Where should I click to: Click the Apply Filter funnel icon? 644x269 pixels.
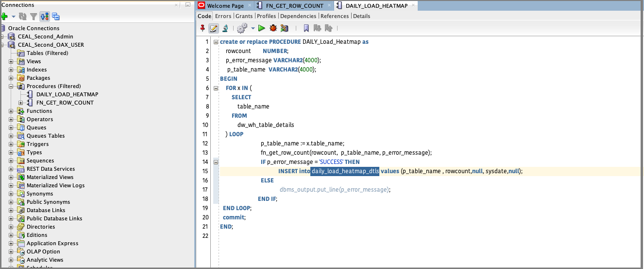pyautogui.click(x=34, y=17)
